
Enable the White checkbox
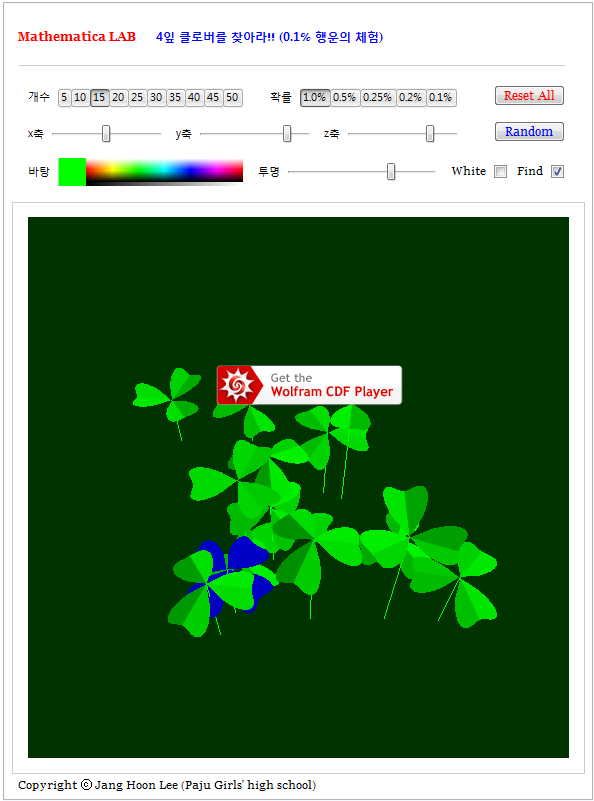point(501,172)
